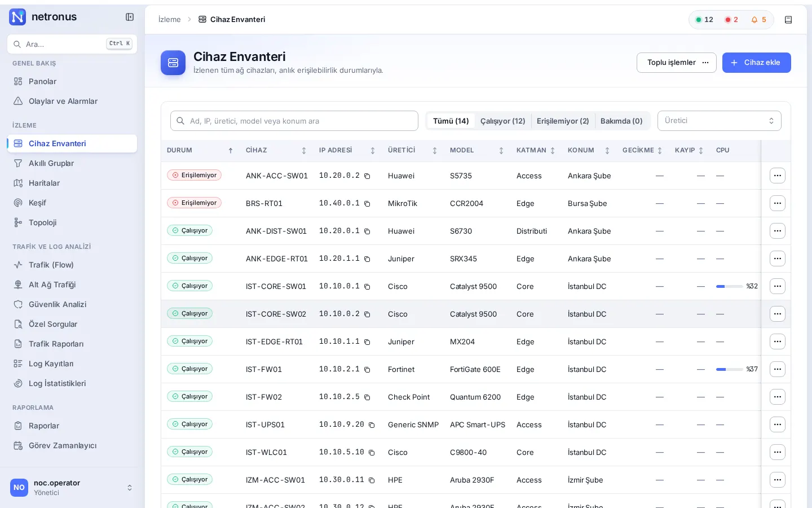Copy IP address 10.40.0.1

(367, 204)
